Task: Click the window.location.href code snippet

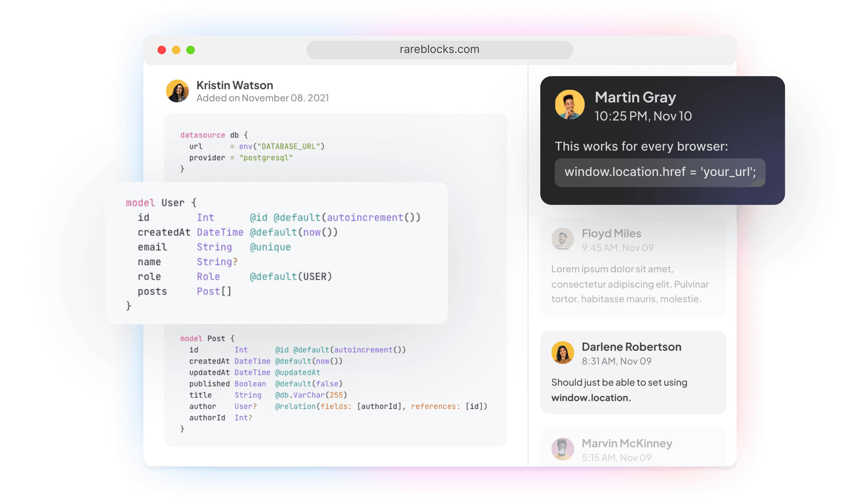Action: pos(660,172)
